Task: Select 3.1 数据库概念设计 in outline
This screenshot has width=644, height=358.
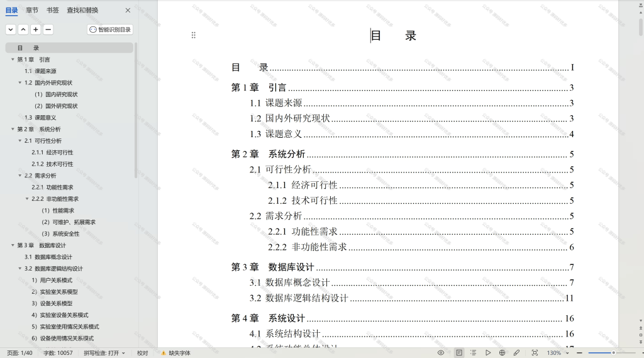Action: pos(48,257)
